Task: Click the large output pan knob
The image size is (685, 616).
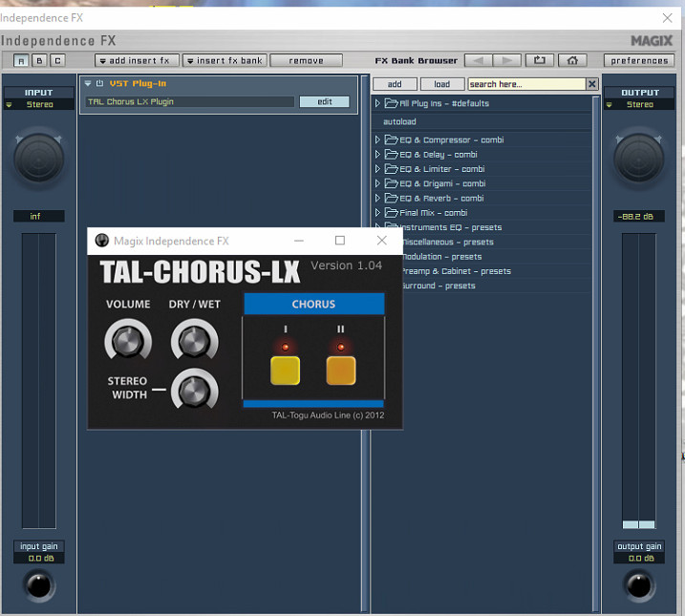Action: [639, 158]
